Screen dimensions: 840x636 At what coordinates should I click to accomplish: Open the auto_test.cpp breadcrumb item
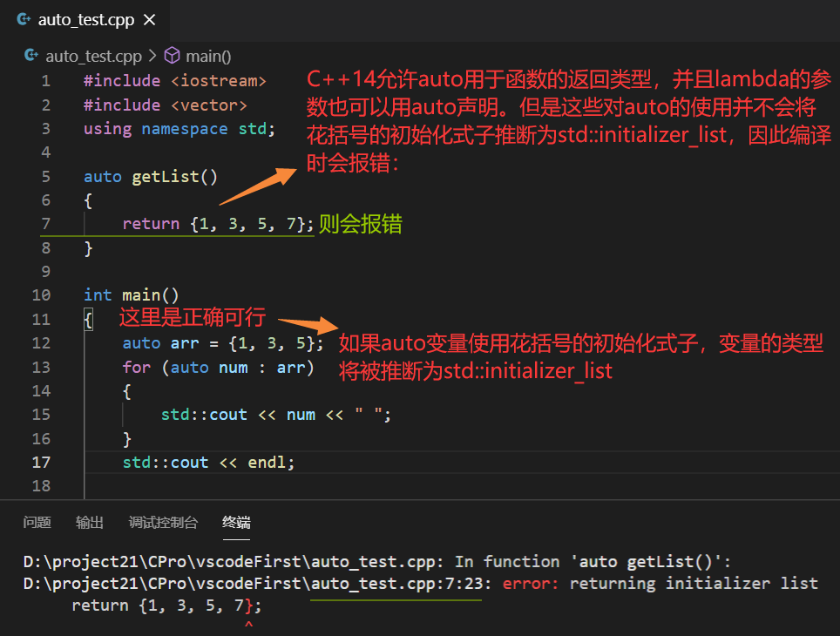pos(93,56)
